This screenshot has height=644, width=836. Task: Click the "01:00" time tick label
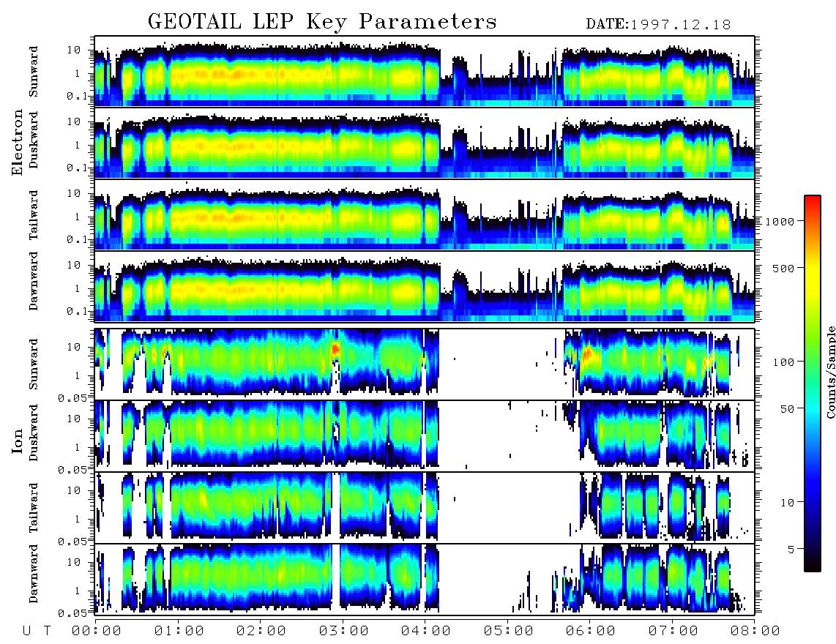coord(179,631)
